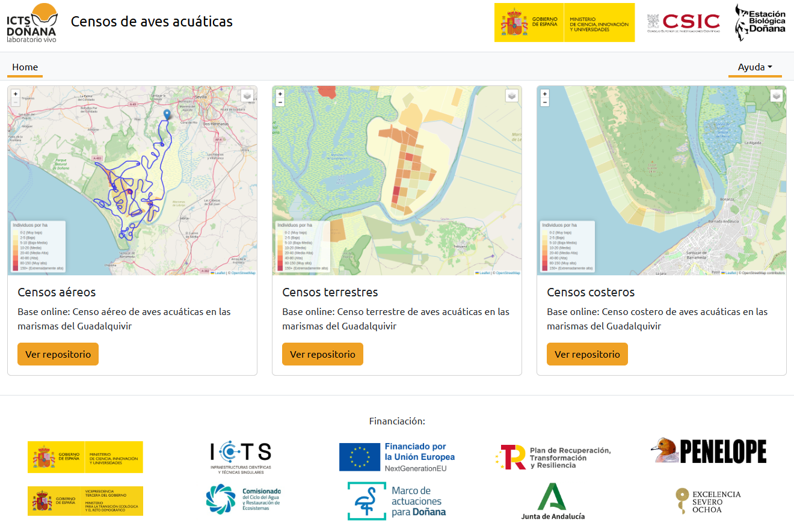This screenshot has height=532, width=794.
Task: Open the Censos costeros repository
Action: (587, 354)
